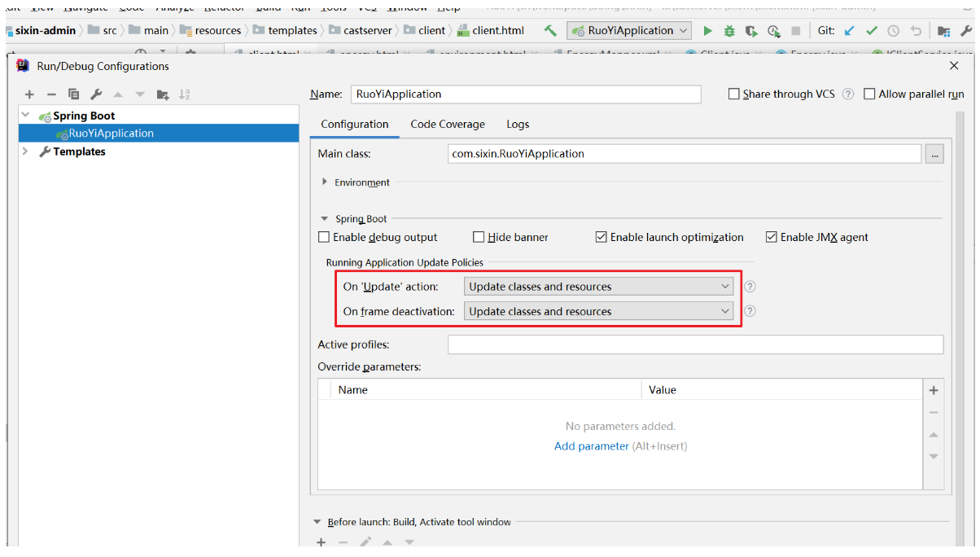Click the Value column header
Image resolution: width=980 pixels, height=557 pixels.
[x=782, y=390]
